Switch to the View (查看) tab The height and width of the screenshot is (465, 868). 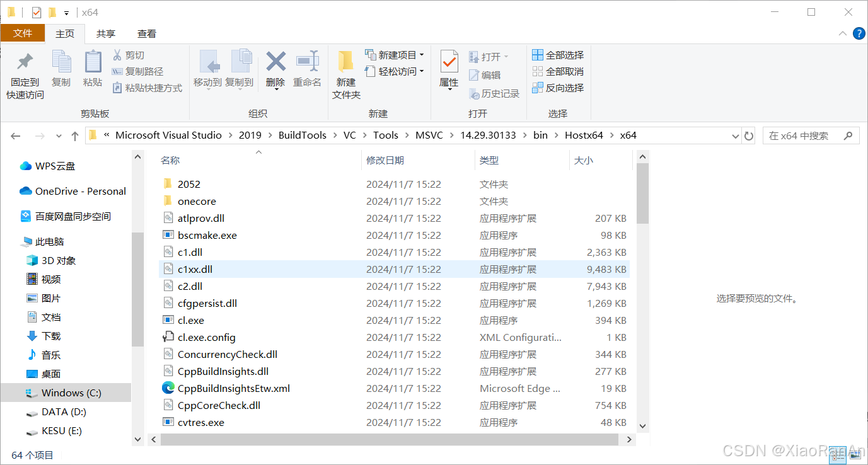coord(147,33)
